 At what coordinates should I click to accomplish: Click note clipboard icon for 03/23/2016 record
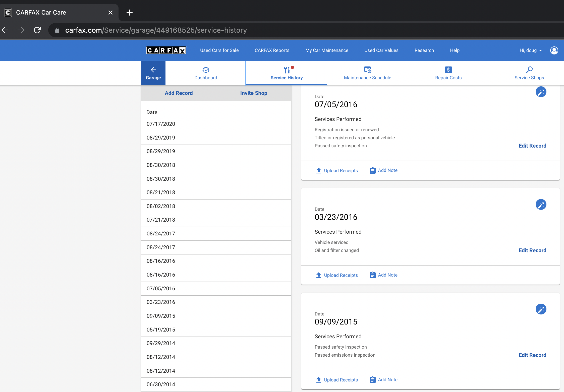(x=373, y=275)
